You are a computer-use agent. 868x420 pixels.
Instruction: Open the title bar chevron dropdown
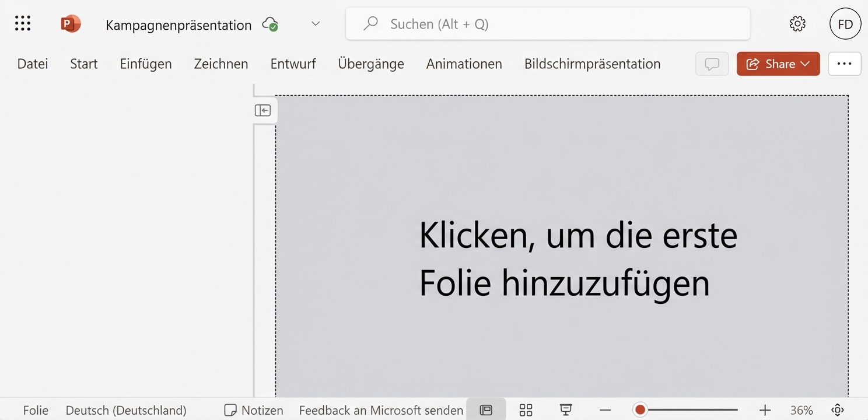tap(315, 23)
